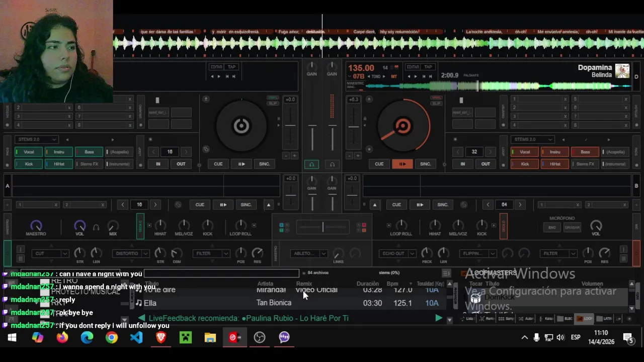644x362 pixels.
Task: Open the CUT effect dropdown
Action: (x=49, y=253)
